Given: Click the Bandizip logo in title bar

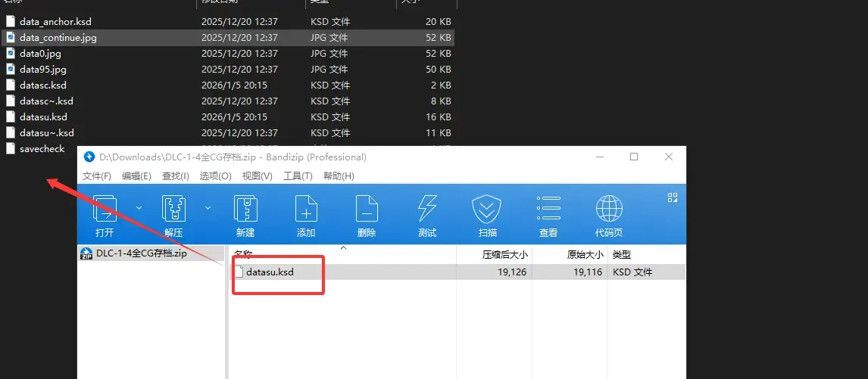Looking at the screenshot, I should point(89,157).
